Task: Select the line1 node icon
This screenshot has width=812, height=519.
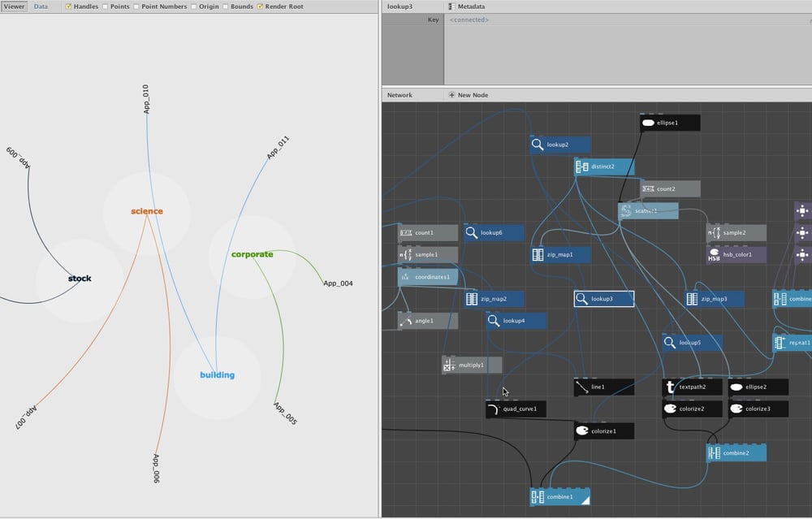Action: (x=582, y=387)
